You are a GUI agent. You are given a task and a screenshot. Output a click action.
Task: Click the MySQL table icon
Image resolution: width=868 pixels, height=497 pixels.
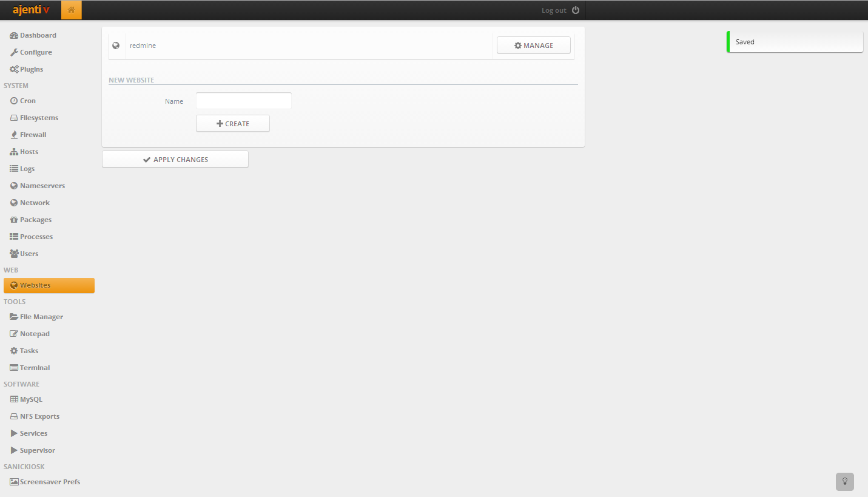point(15,399)
